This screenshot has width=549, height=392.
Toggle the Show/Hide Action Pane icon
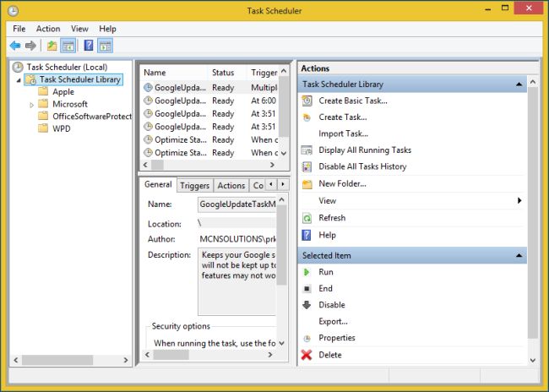pyautogui.click(x=105, y=46)
